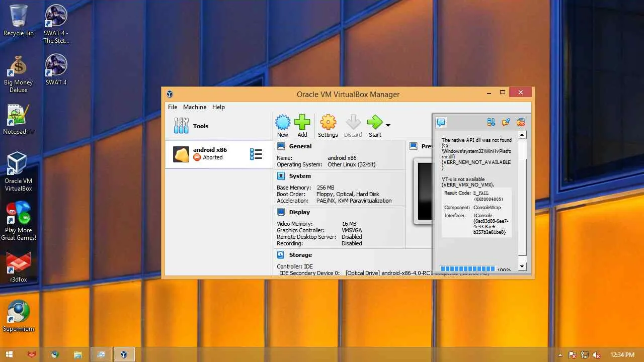Click the General section header

click(300, 146)
